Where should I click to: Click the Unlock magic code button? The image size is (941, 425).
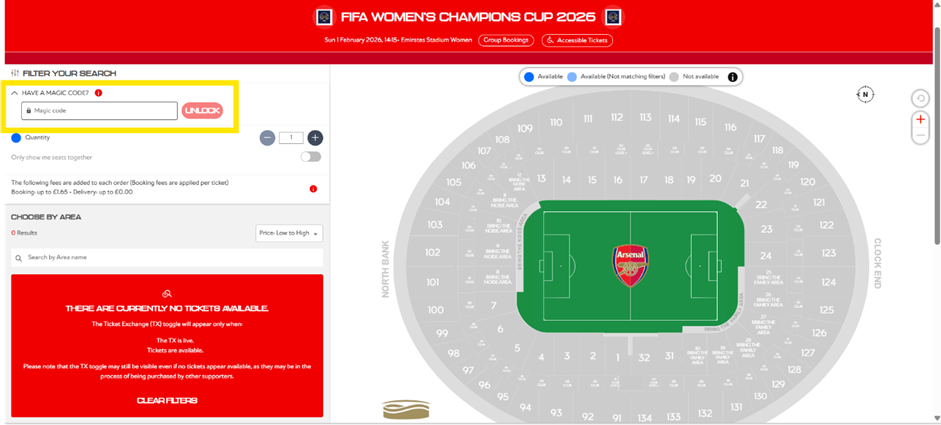tap(202, 110)
